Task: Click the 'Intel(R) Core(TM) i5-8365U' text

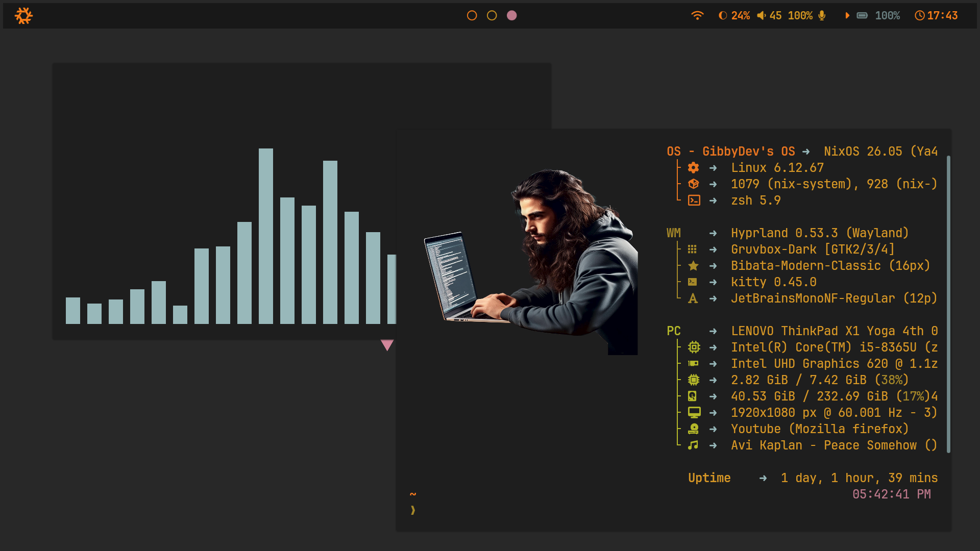Action: coord(824,347)
